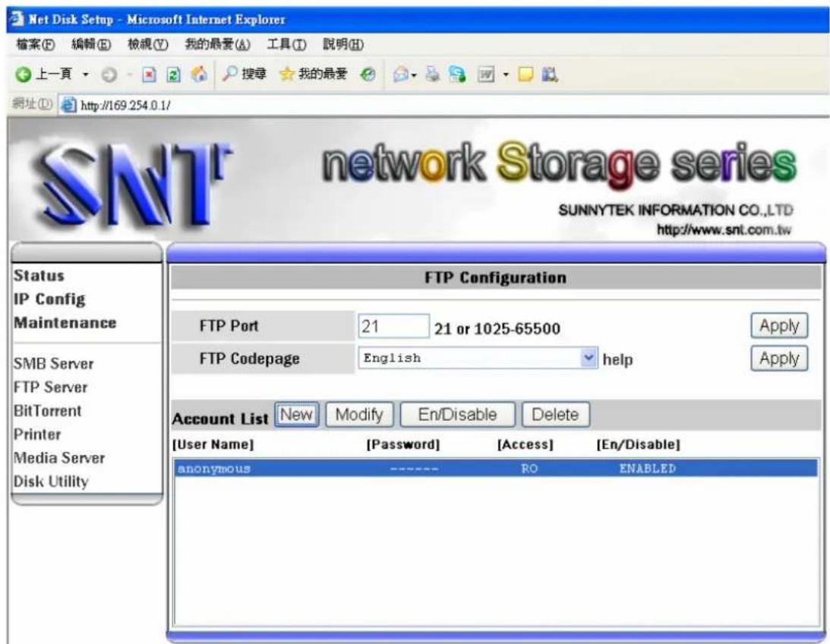Click the grey Forward arrow icon
This screenshot has width=830, height=644.
coord(109,75)
